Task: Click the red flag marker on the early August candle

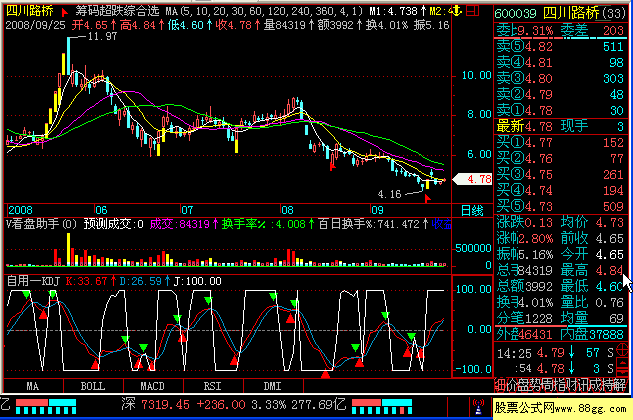Action: (x=332, y=166)
